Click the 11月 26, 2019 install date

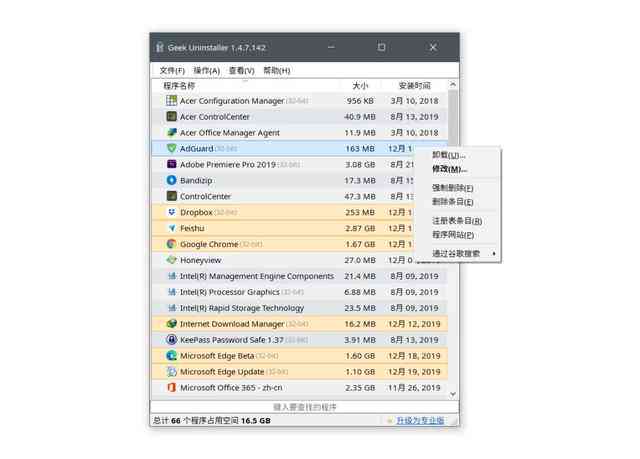[414, 388]
